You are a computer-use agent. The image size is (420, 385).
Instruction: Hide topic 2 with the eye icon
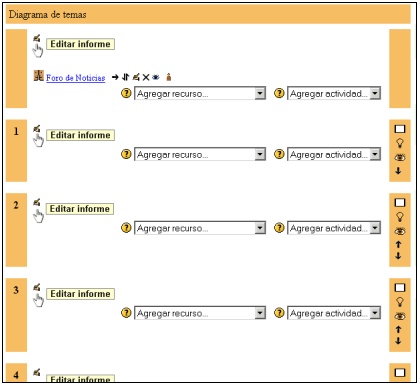tap(400, 231)
